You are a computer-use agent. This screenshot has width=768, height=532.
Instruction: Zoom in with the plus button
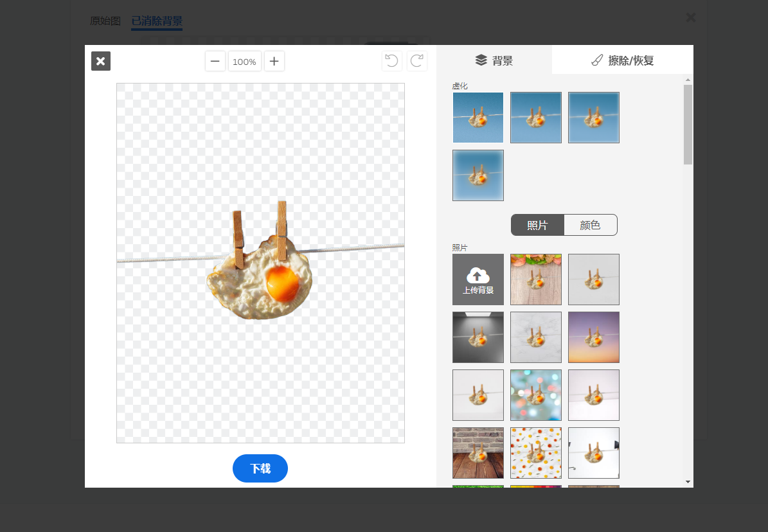point(274,61)
